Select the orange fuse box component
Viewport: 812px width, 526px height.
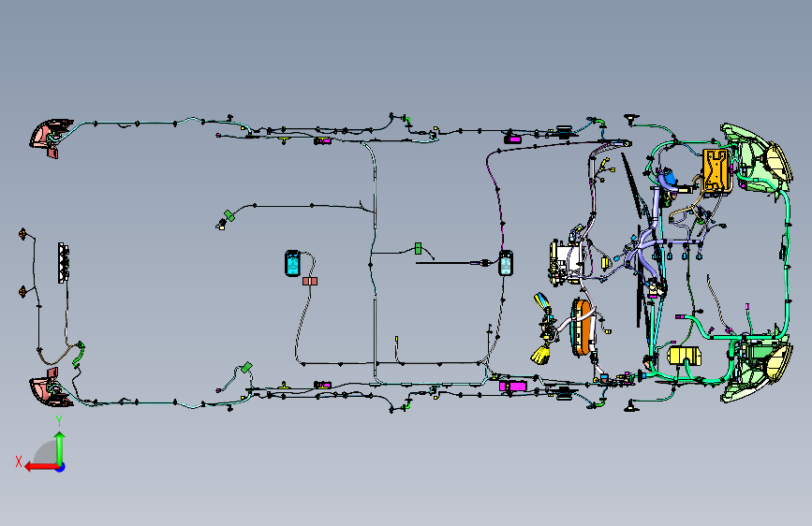[716, 169]
